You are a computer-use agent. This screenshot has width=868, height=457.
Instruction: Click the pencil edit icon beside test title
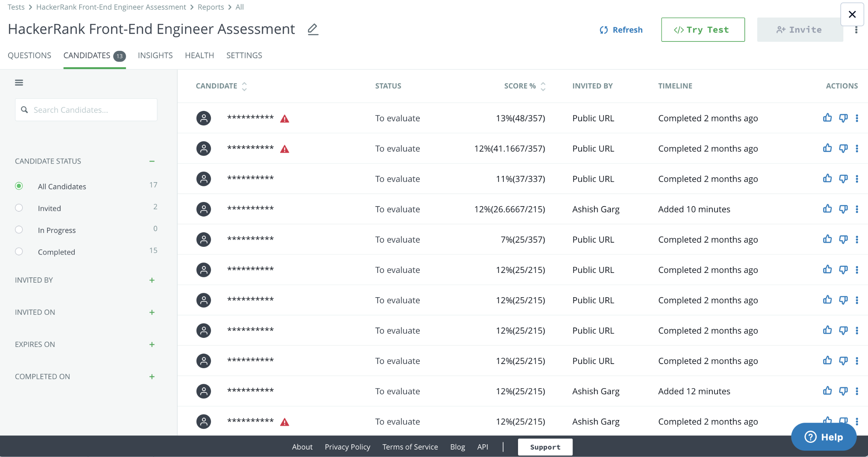pyautogui.click(x=313, y=29)
